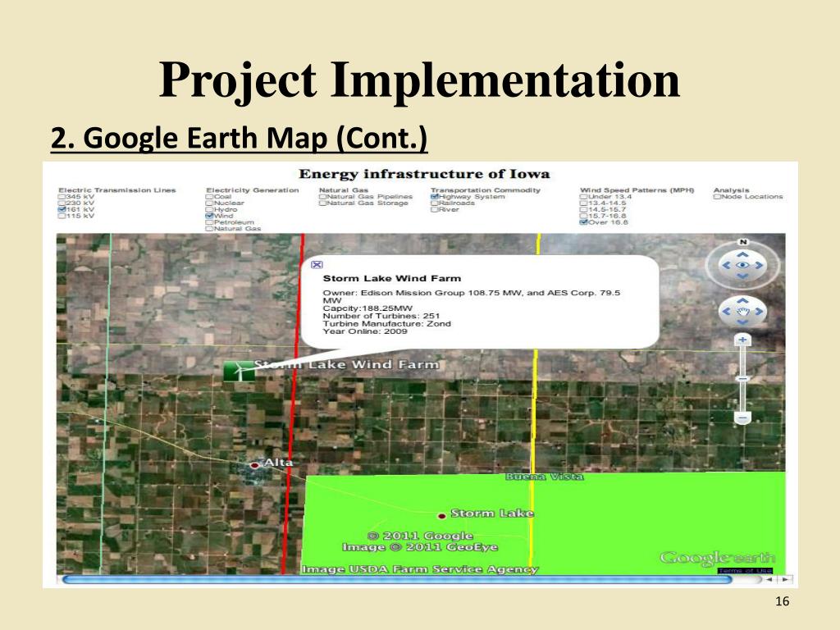Click the Storm Lake Wind Farm turbine marker
This screenshot has width=840, height=630.
[x=239, y=371]
